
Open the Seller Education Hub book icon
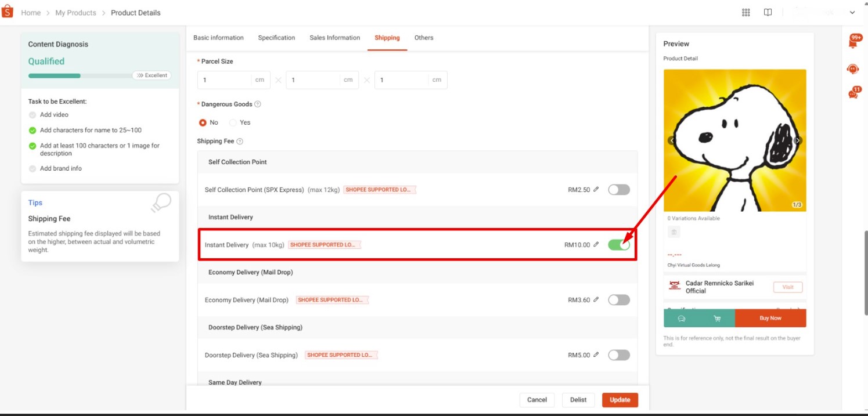(x=768, y=12)
